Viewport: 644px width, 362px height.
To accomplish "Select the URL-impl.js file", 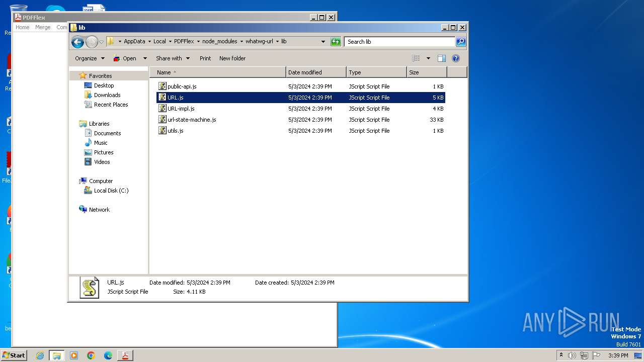I will pyautogui.click(x=301, y=109).
